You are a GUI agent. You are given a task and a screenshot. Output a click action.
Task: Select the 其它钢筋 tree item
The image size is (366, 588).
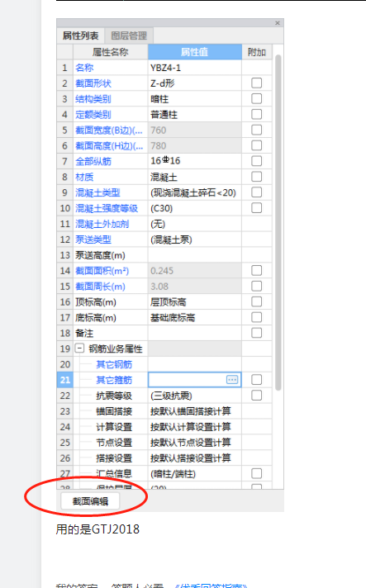pos(114,364)
